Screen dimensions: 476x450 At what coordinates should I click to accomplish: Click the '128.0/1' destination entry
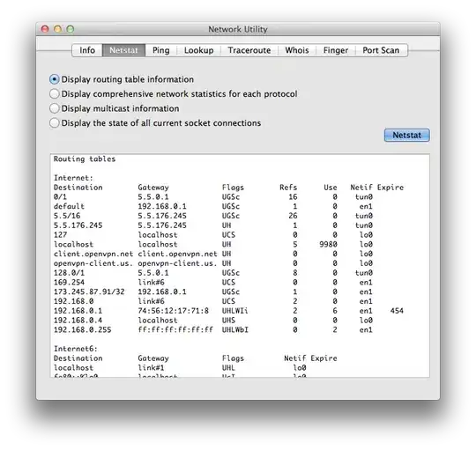click(x=69, y=273)
